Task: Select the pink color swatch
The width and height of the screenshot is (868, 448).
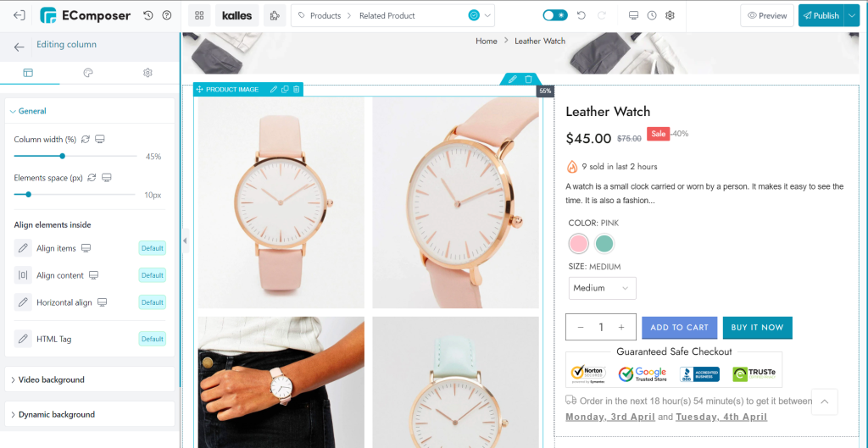Action: coord(578,243)
